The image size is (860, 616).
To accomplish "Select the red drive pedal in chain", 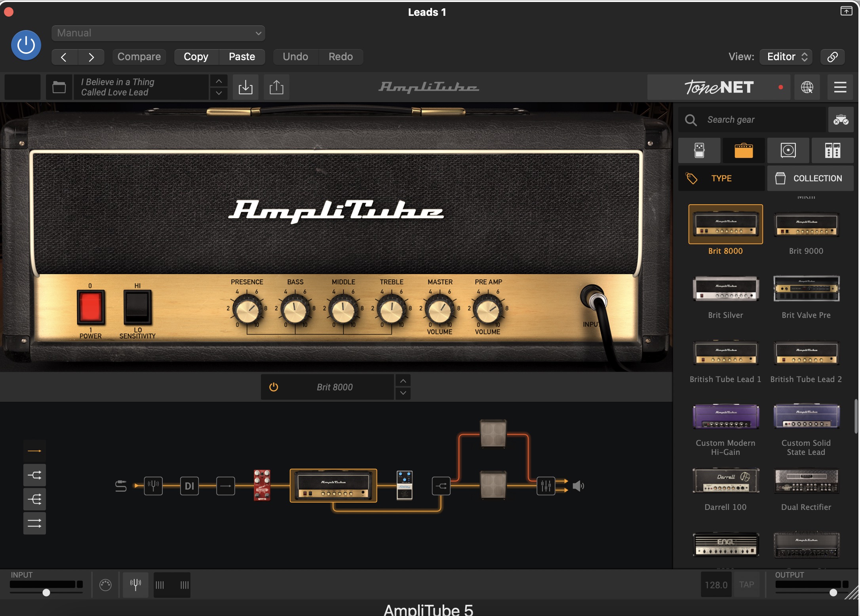I will tap(262, 485).
